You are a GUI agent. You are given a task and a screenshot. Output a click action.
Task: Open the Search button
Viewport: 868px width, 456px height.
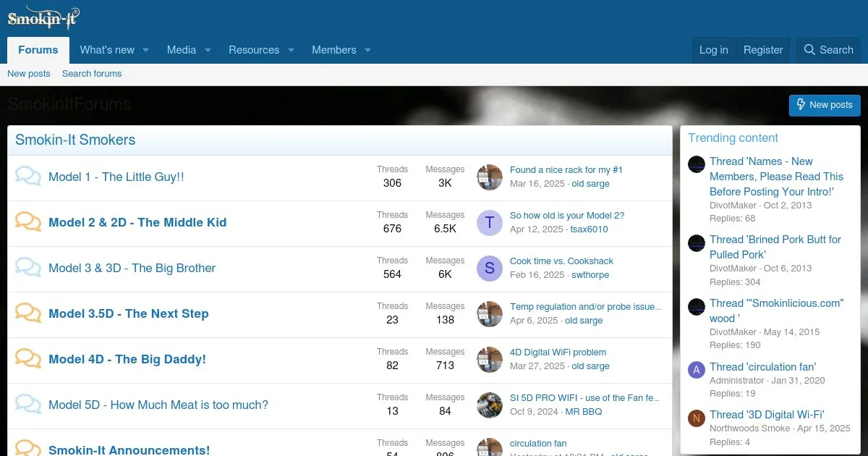(x=829, y=50)
